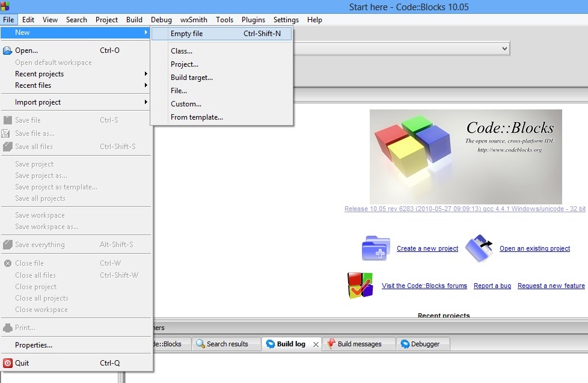Open the toolbar combo box dropdown

click(504, 48)
